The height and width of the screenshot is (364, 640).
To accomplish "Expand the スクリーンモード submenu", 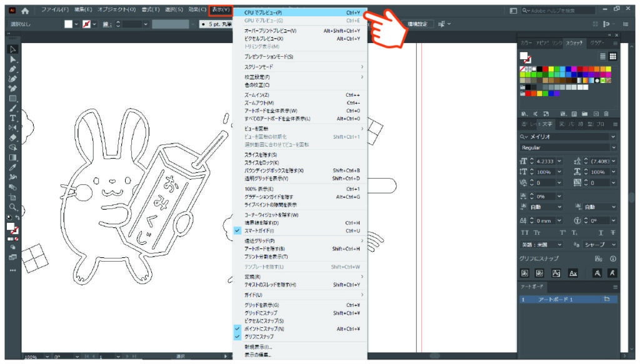I will coord(300,67).
